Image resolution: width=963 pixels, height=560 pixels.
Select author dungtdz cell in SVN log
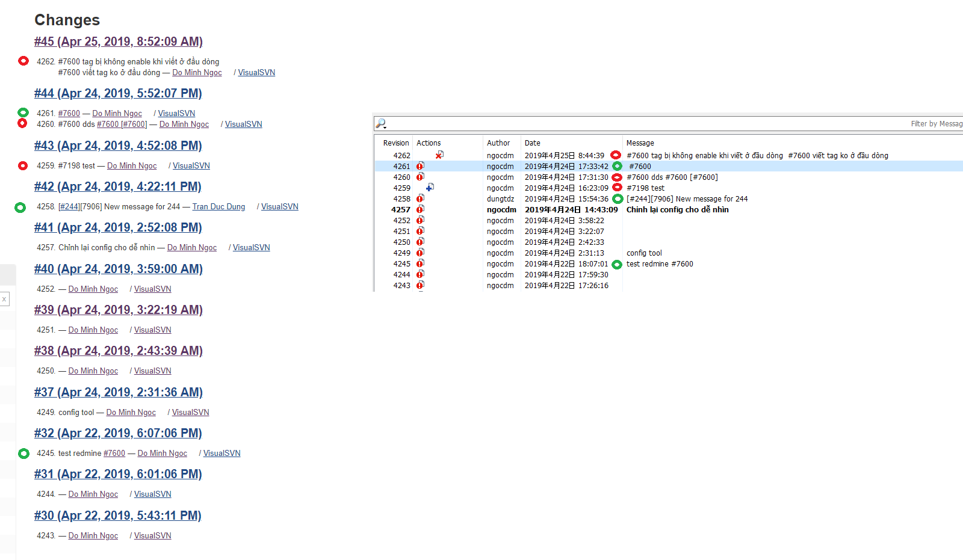pos(501,198)
